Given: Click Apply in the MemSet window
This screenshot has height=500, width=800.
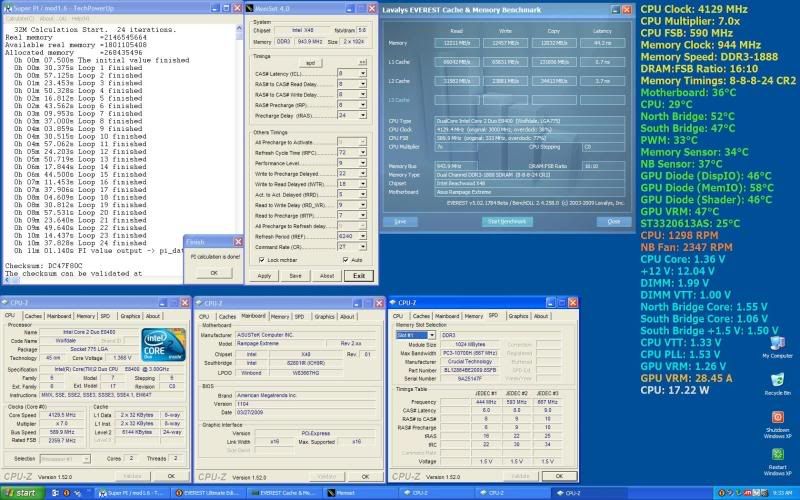Looking at the screenshot, I should click(264, 276).
